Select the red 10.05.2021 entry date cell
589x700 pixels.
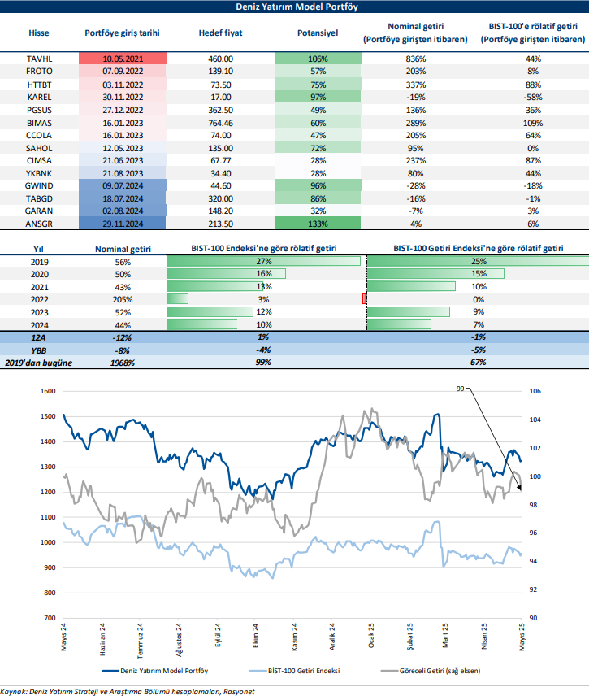click(123, 59)
